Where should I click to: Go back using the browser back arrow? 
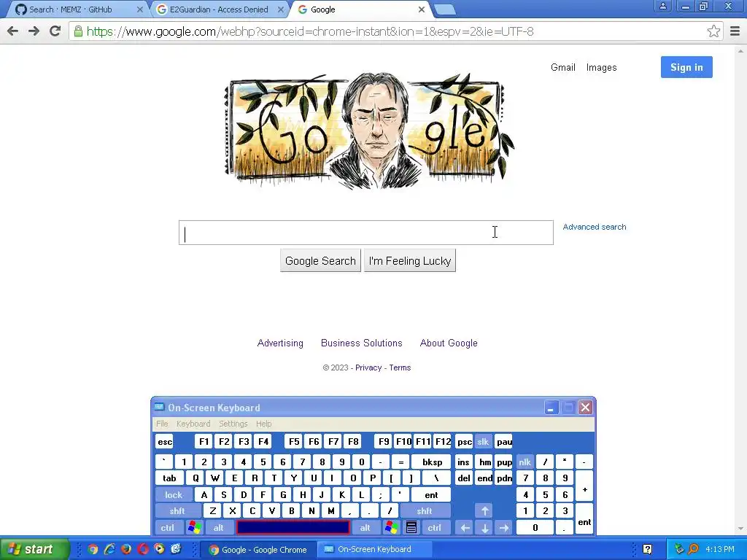tap(13, 31)
